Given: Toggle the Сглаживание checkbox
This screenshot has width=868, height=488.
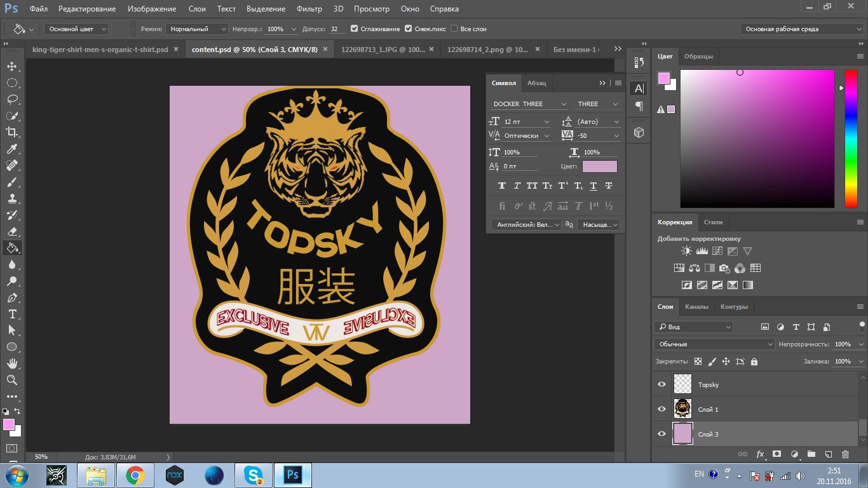Looking at the screenshot, I should [x=355, y=29].
